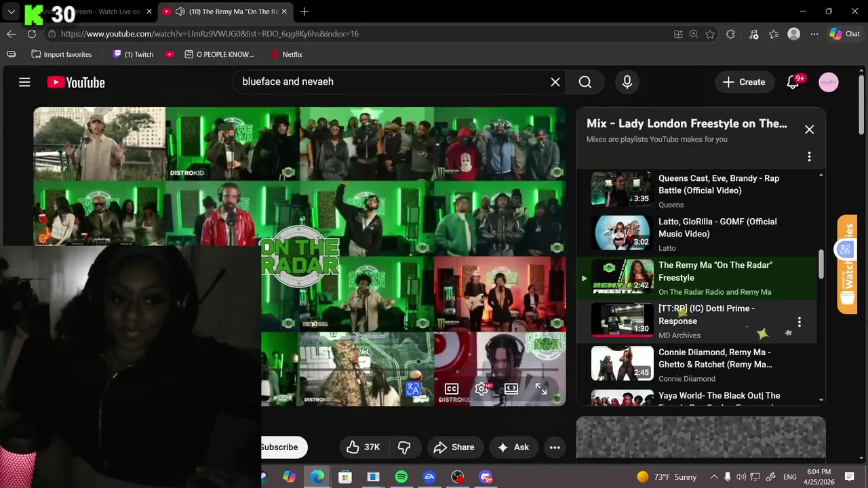Click the zoom magnifier in address bar
The width and height of the screenshot is (868, 488).
[x=694, y=34]
